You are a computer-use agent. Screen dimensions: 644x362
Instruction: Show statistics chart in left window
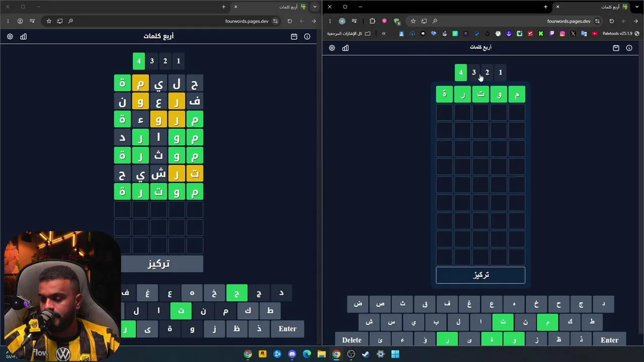click(x=23, y=37)
